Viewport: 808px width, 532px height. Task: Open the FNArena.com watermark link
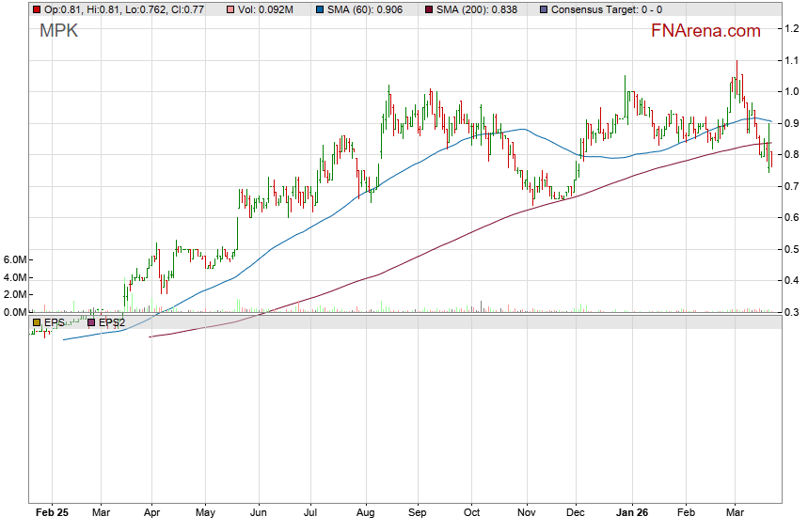(x=705, y=31)
